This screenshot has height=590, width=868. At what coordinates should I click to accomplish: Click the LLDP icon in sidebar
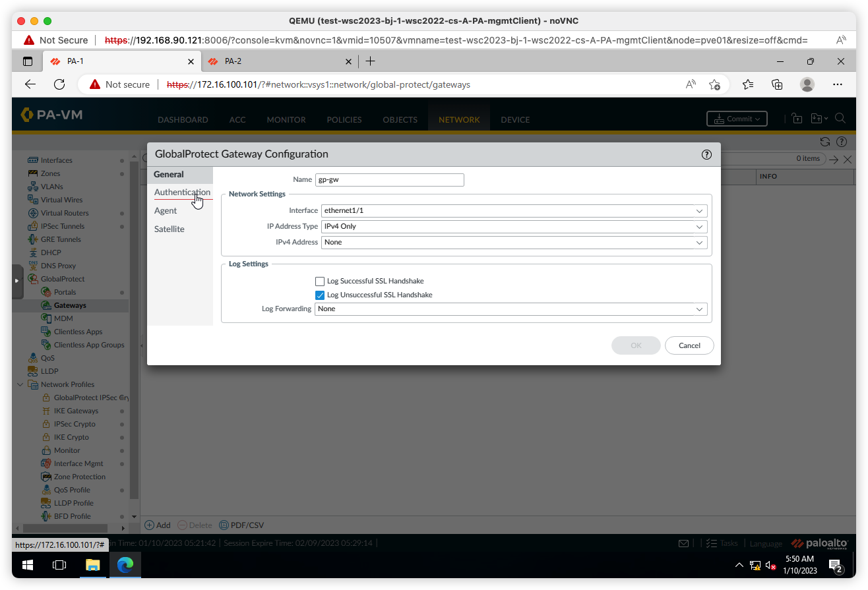point(33,371)
